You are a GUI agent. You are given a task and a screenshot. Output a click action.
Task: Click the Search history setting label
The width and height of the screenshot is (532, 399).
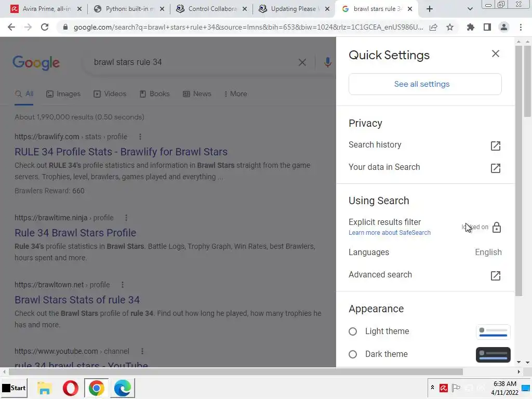375,145
